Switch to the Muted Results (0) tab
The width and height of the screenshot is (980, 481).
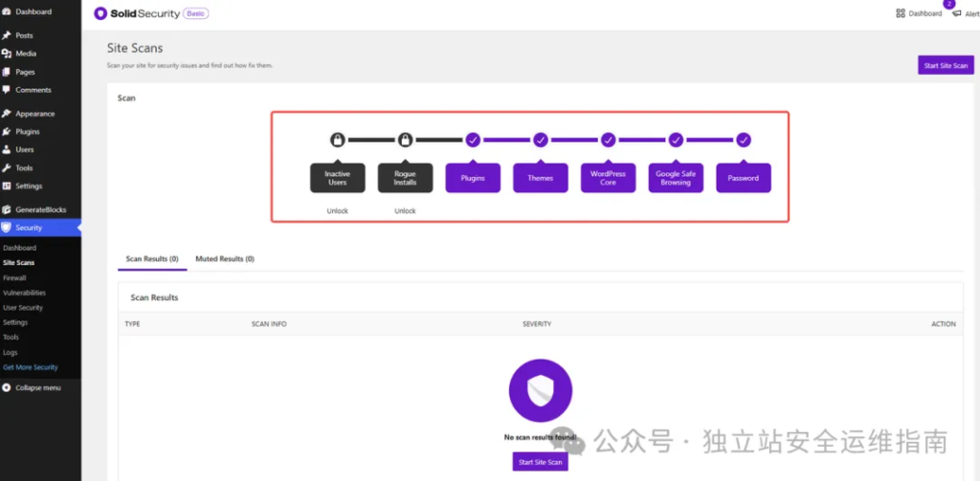click(225, 258)
